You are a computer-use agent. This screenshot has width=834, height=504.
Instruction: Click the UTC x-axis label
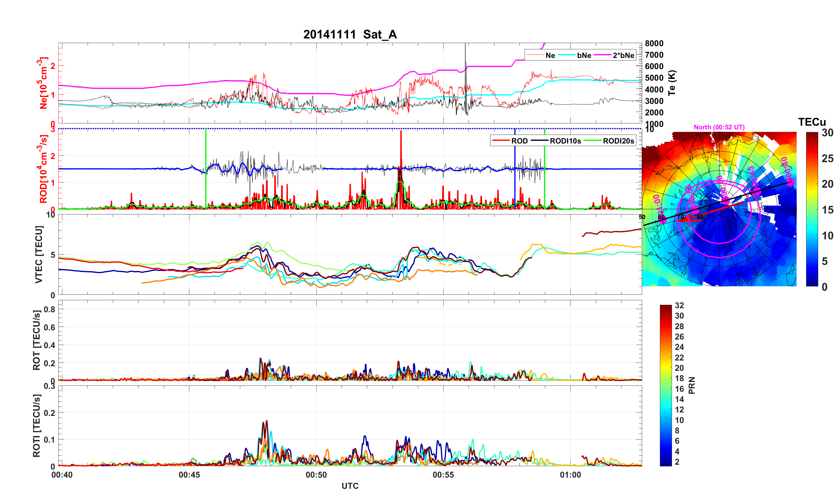[x=350, y=486]
